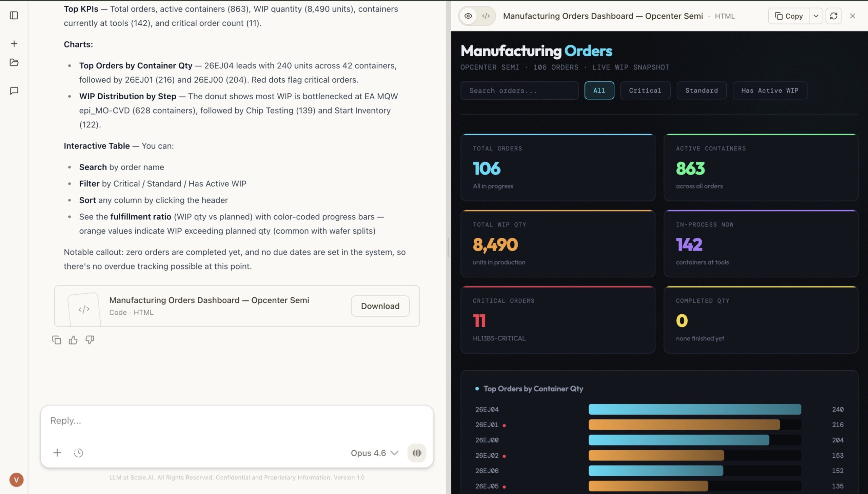The image size is (868, 494).
Task: Start a new chat with the plus icon
Action: [14, 43]
